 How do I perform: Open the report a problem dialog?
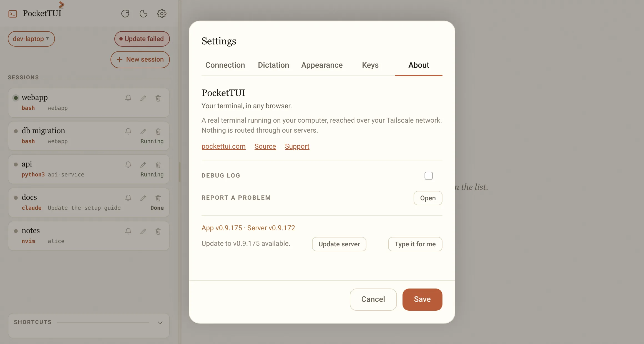[x=428, y=198]
